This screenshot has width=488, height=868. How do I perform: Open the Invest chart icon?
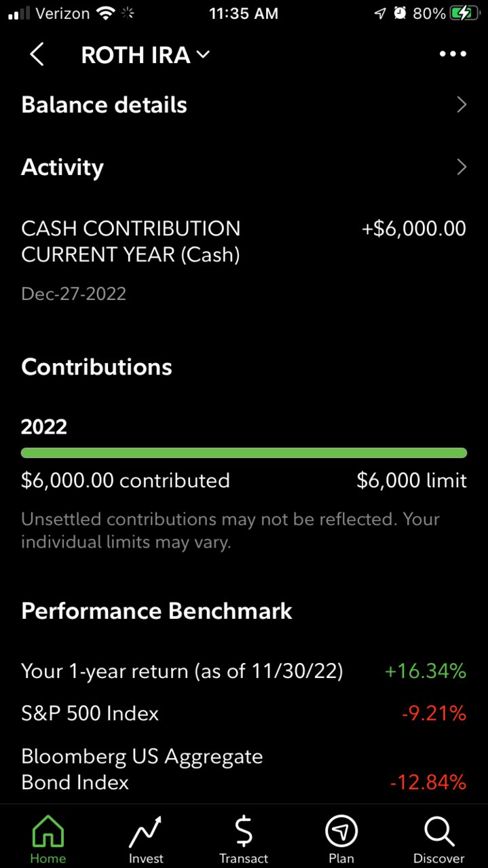pos(146,831)
